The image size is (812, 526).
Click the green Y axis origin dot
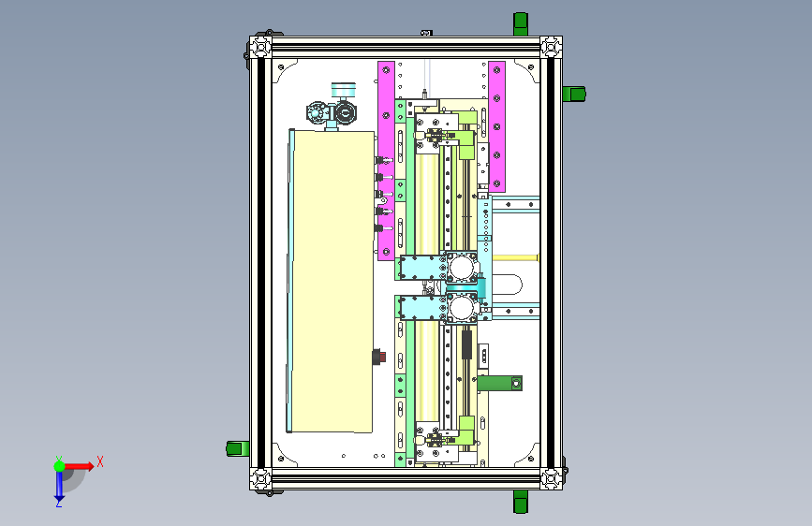tap(60, 466)
